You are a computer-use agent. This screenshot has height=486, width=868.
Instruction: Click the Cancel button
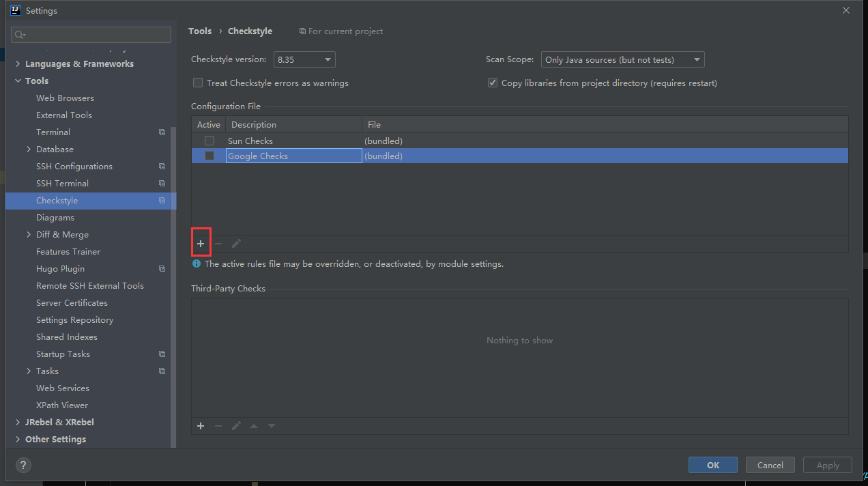pyautogui.click(x=770, y=465)
